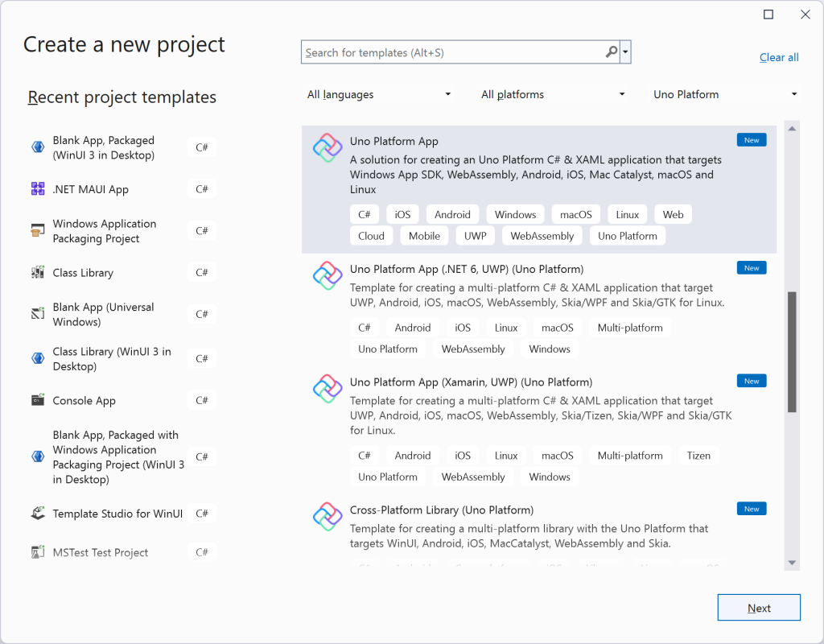824x644 pixels.
Task: Click the MSTest Test Project icon
Action: (36, 551)
